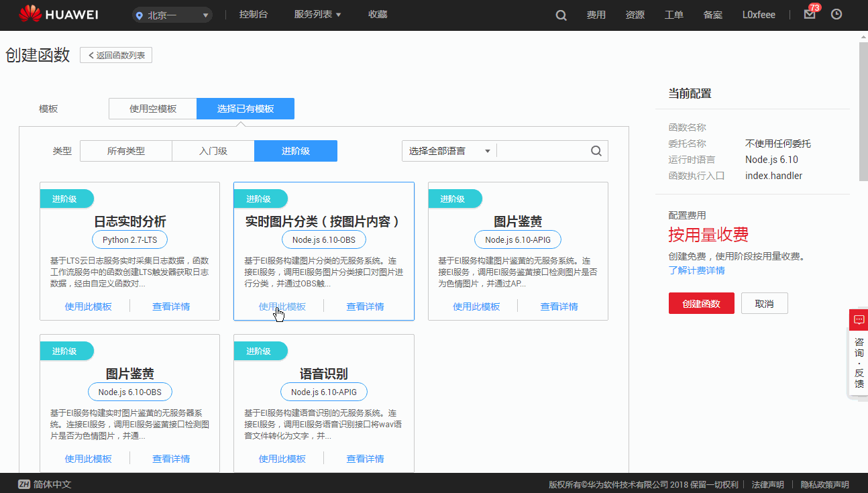The width and height of the screenshot is (868, 493).
Task: Open the messages icon showing 73 notifications
Action: tap(808, 14)
